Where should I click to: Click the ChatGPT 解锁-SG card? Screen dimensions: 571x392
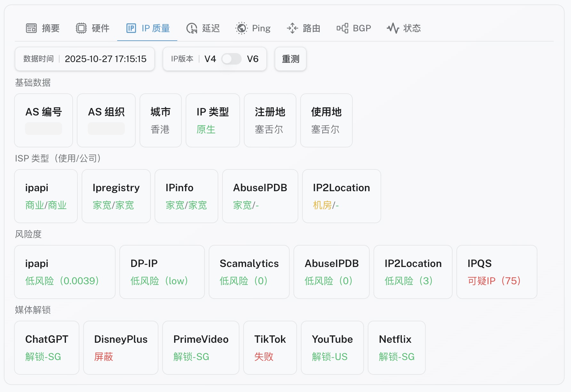[x=46, y=348]
